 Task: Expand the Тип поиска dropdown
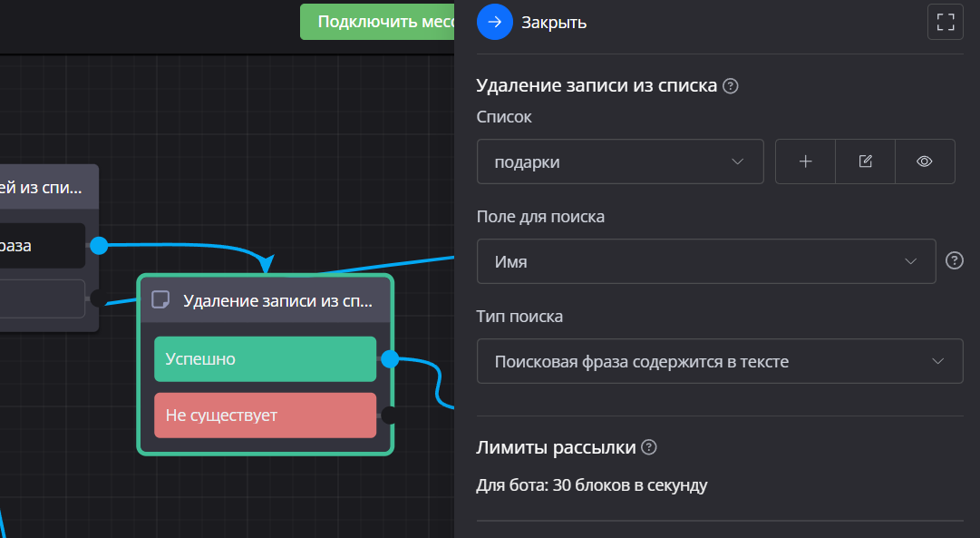(x=719, y=361)
